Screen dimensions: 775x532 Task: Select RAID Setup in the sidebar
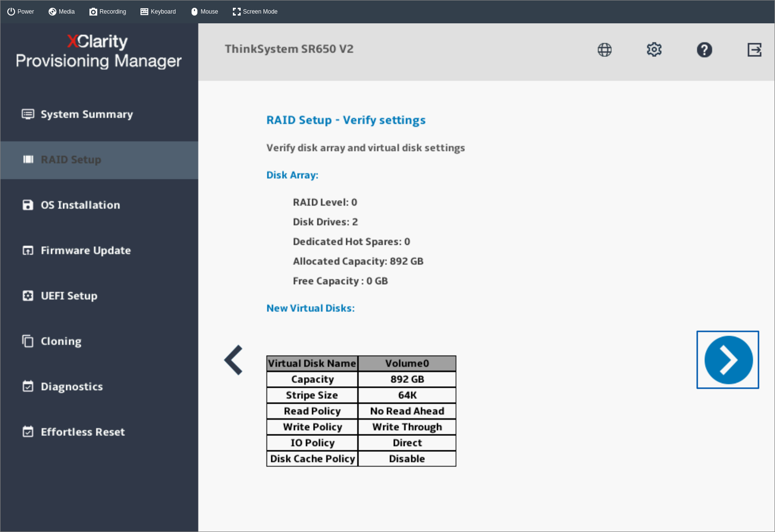(x=99, y=160)
